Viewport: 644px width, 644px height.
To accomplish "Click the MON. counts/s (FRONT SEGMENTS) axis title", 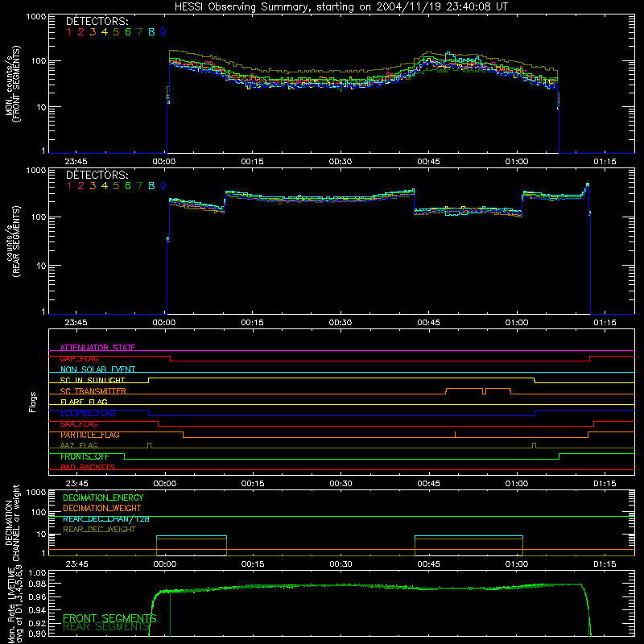I will [x=12, y=84].
